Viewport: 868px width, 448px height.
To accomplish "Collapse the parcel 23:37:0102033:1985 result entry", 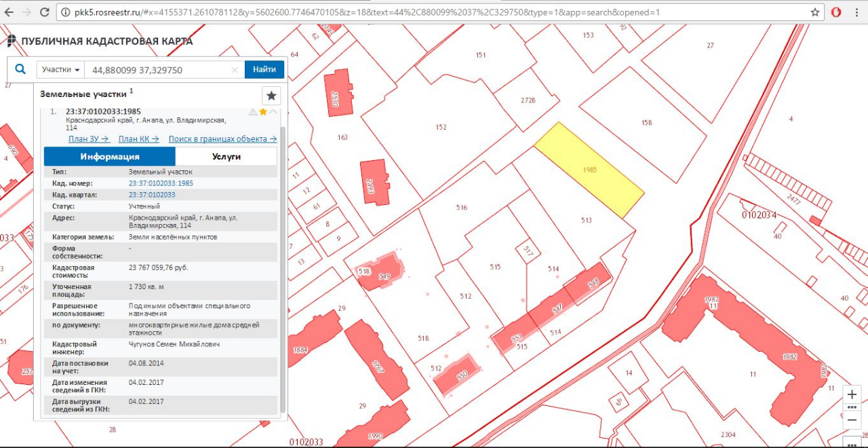I will pos(273,112).
